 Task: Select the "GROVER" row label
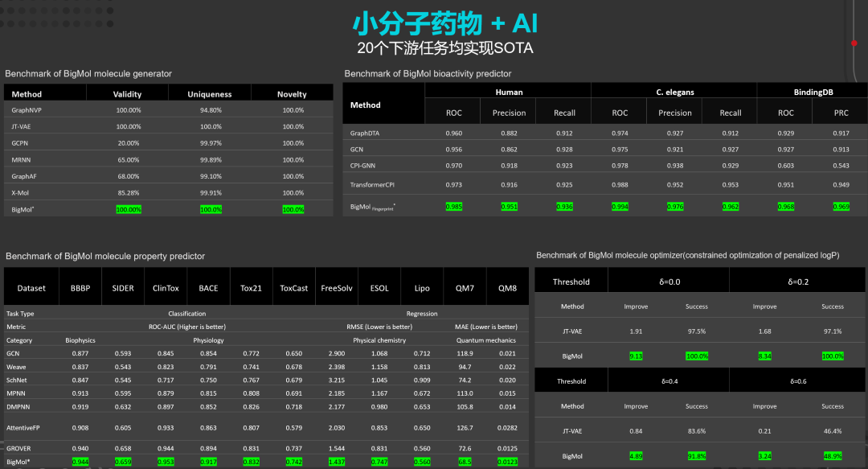tap(18, 449)
